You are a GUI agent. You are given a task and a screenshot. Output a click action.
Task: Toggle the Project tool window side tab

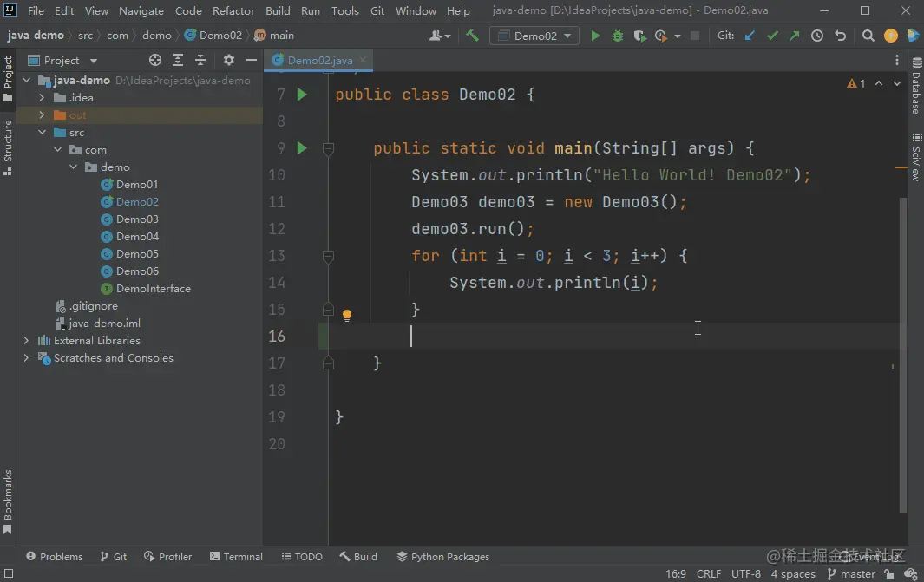coord(8,78)
